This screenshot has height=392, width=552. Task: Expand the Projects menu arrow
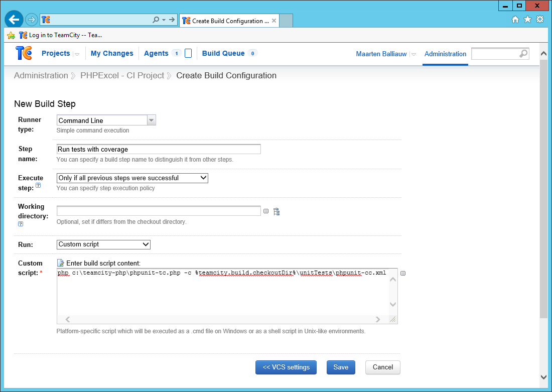pos(77,54)
